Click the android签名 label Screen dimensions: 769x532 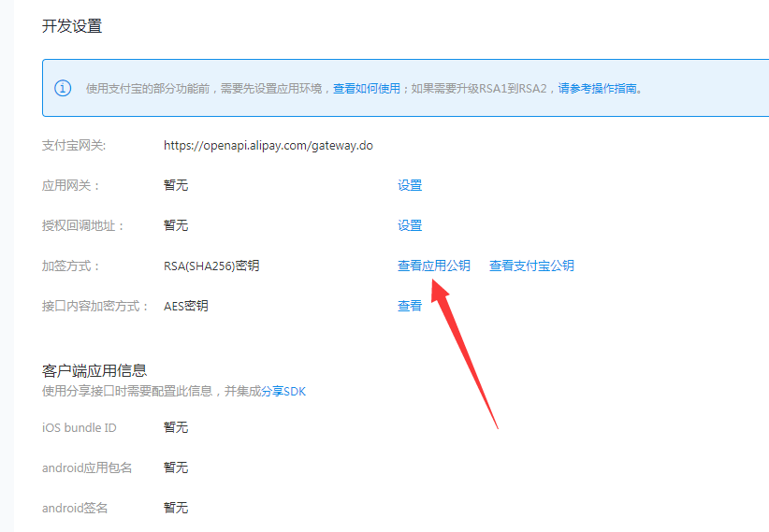coord(75,508)
